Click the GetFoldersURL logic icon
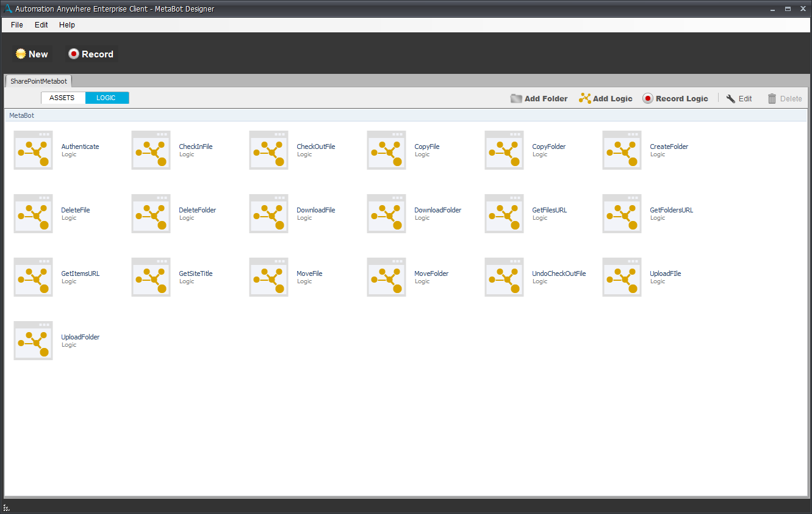Image resolution: width=812 pixels, height=514 pixels. click(x=622, y=214)
